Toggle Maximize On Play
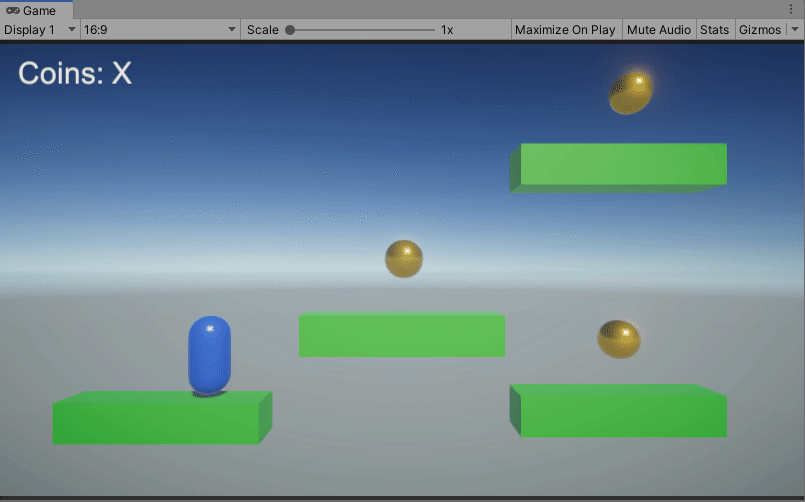This screenshot has height=502, width=805. 565,30
